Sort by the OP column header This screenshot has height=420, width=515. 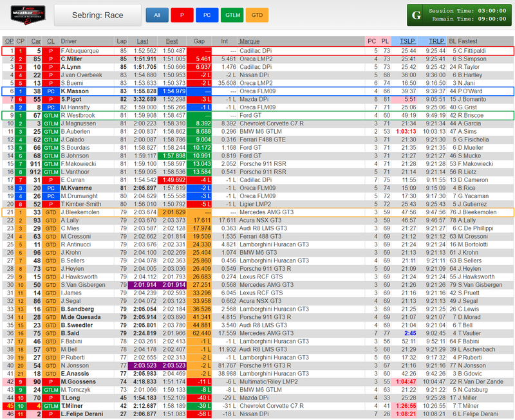point(9,41)
